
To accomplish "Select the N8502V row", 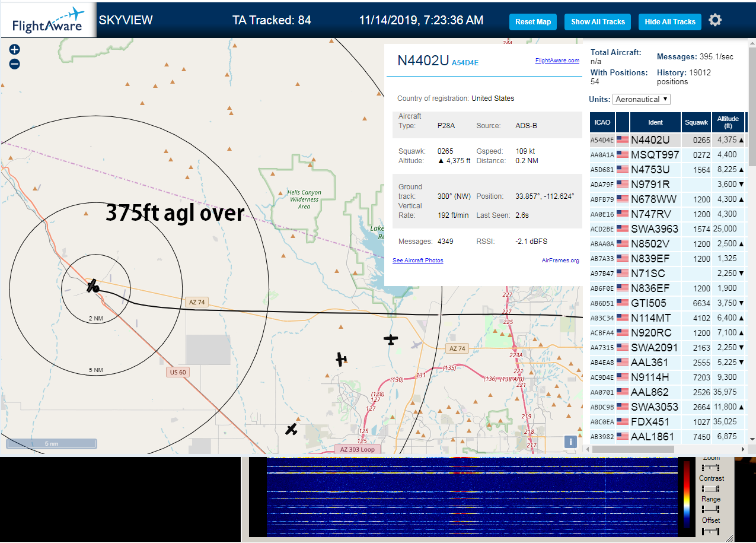I will [668, 244].
